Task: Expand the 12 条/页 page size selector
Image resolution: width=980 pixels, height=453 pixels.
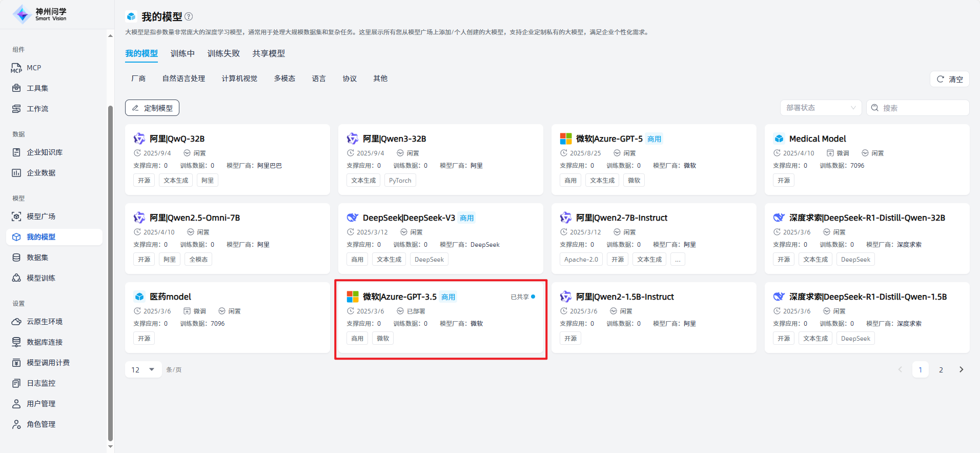Action: tap(143, 369)
